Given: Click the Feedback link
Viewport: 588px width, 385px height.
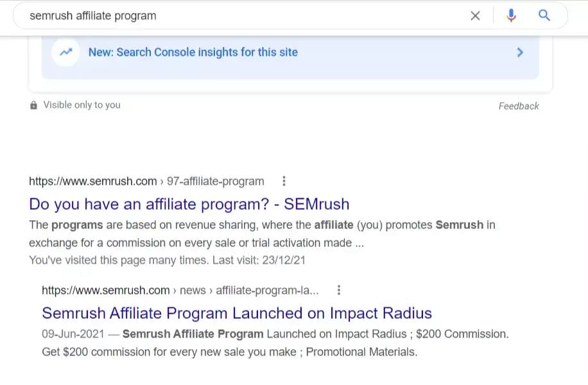Looking at the screenshot, I should pyautogui.click(x=519, y=106).
